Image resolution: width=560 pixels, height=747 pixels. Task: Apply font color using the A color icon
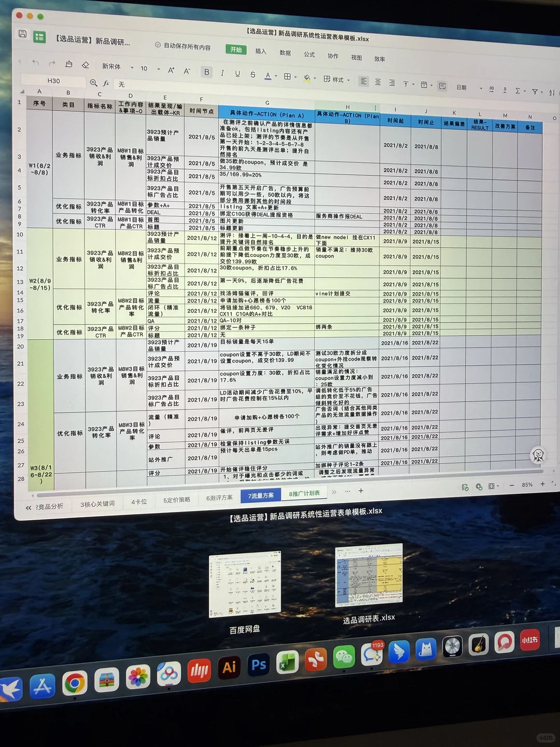tap(267, 76)
